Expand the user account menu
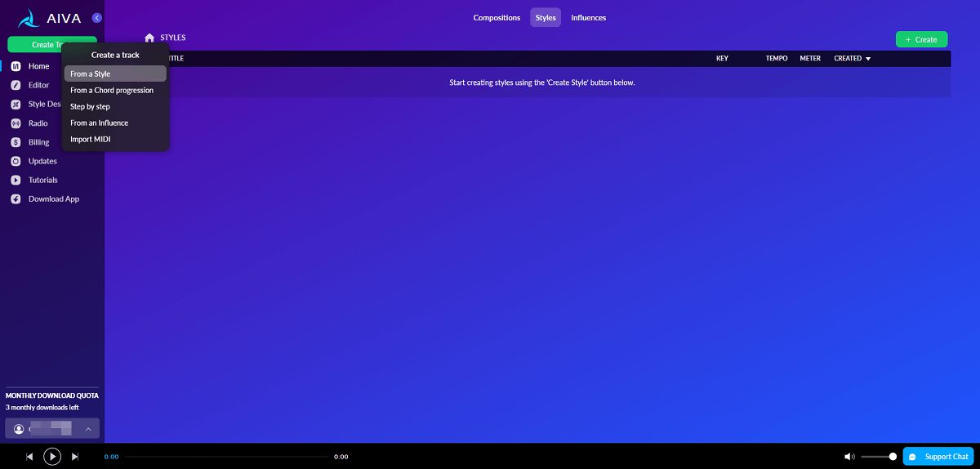Viewport: 980px width, 469px height. pyautogui.click(x=87, y=429)
